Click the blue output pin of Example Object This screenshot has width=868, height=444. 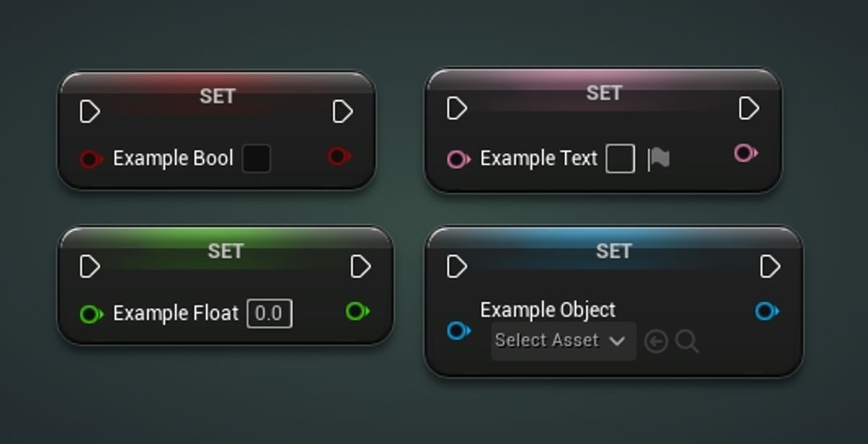(x=765, y=311)
